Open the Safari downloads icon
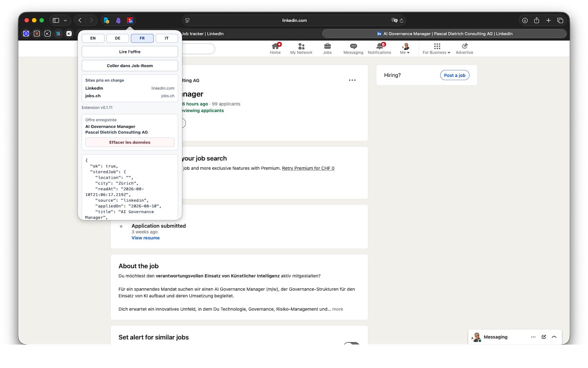The width and height of the screenshot is (588, 368). [x=525, y=20]
